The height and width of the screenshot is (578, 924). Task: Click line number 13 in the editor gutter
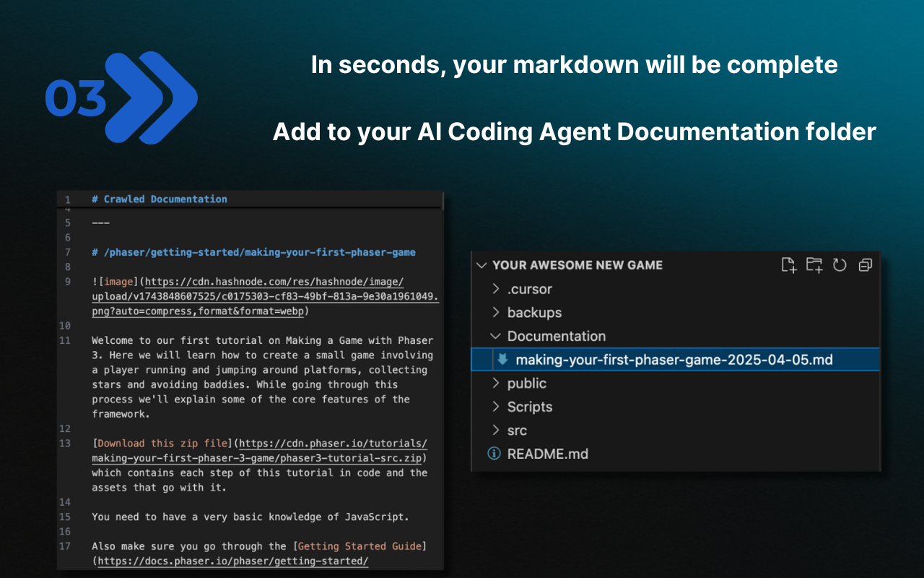click(65, 444)
